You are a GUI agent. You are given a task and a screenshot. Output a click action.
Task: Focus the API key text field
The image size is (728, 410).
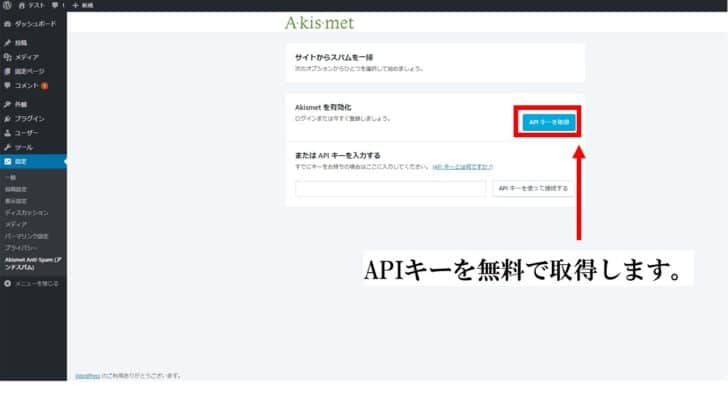click(390, 189)
